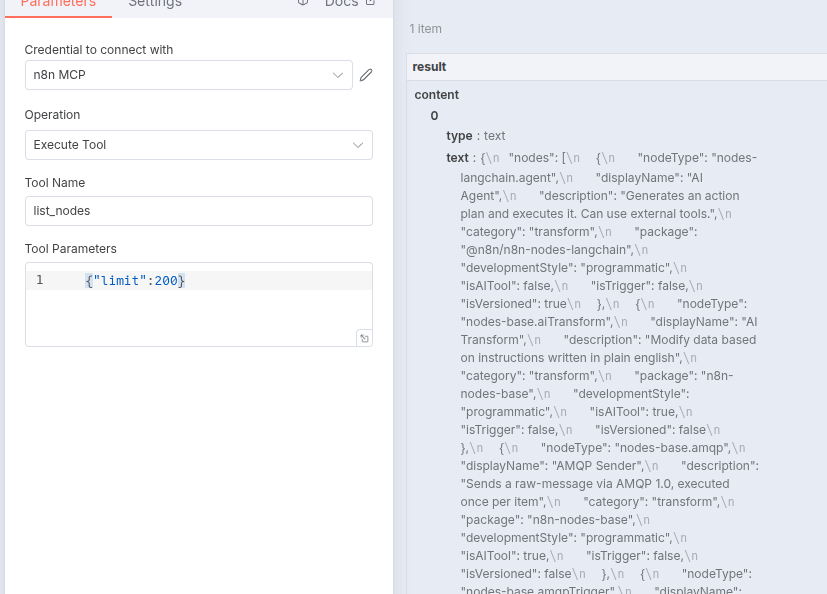Edit the n8n MCP credential with pencil icon
Viewport: 827px width, 594px height.
click(366, 75)
